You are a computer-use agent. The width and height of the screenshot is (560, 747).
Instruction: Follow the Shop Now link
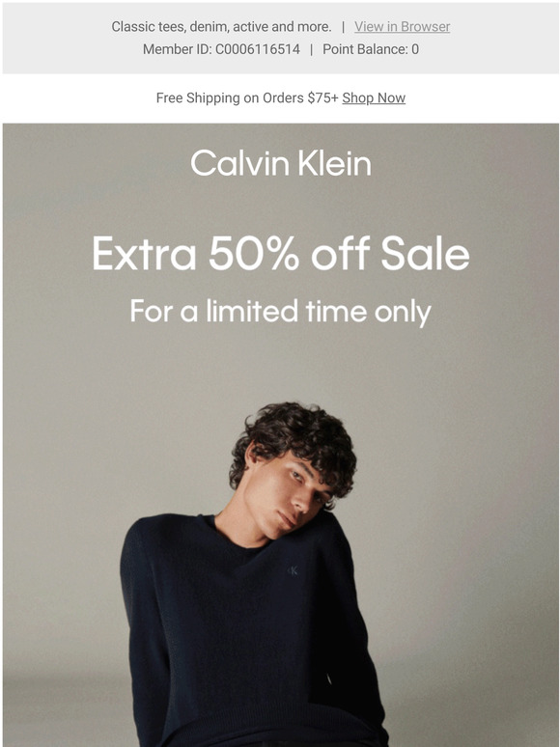[374, 97]
